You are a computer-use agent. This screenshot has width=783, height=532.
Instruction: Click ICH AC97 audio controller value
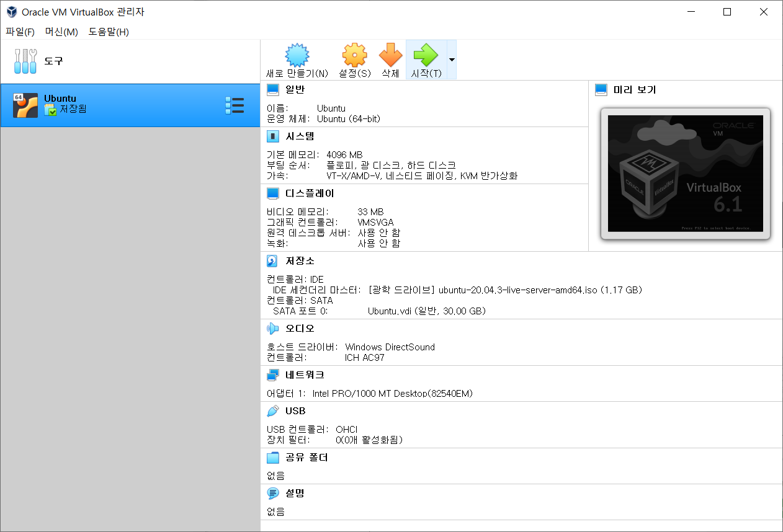pyautogui.click(x=365, y=357)
